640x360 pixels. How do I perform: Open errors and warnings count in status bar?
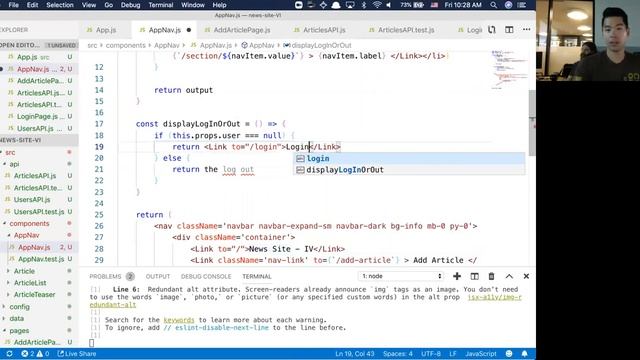tap(35, 354)
